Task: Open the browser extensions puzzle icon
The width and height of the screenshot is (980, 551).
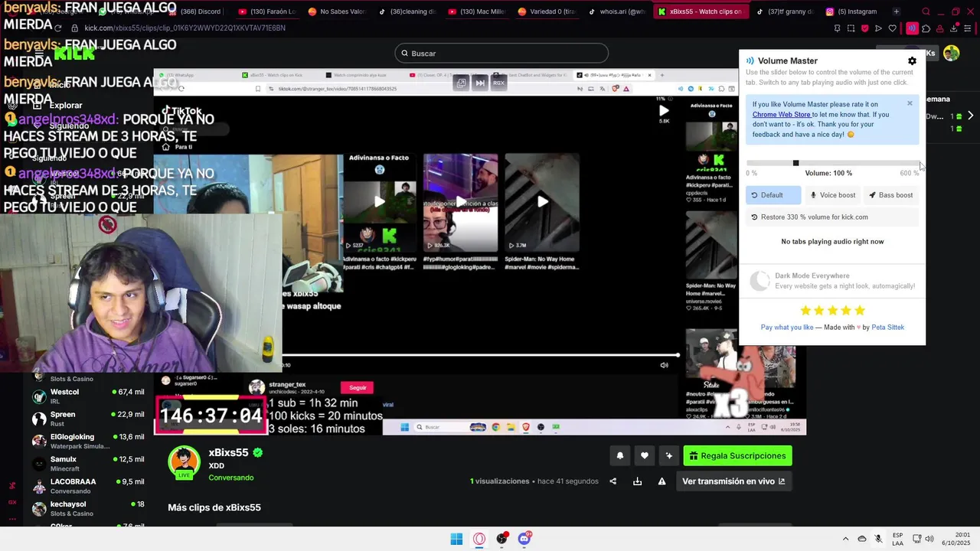Action: tap(926, 28)
